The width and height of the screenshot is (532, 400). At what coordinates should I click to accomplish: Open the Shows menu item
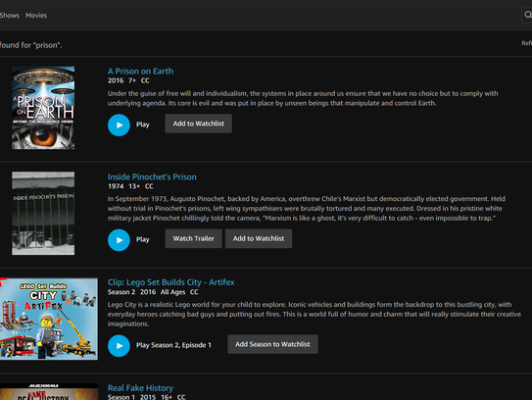click(10, 16)
